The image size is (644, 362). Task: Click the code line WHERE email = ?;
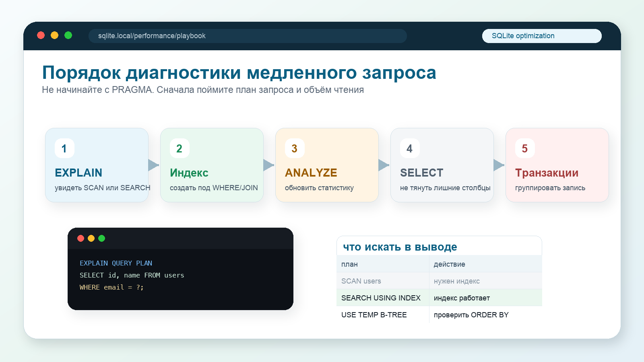coord(111,287)
